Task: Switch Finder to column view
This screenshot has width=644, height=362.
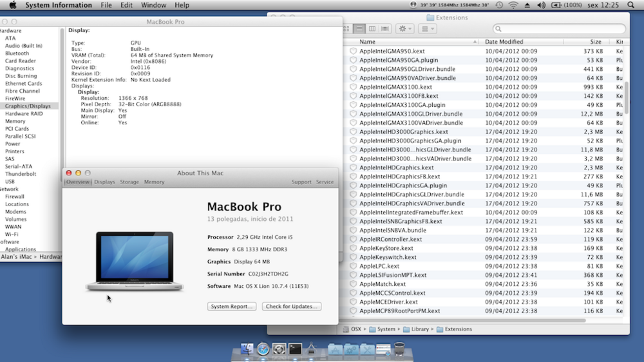Action: (371, 29)
